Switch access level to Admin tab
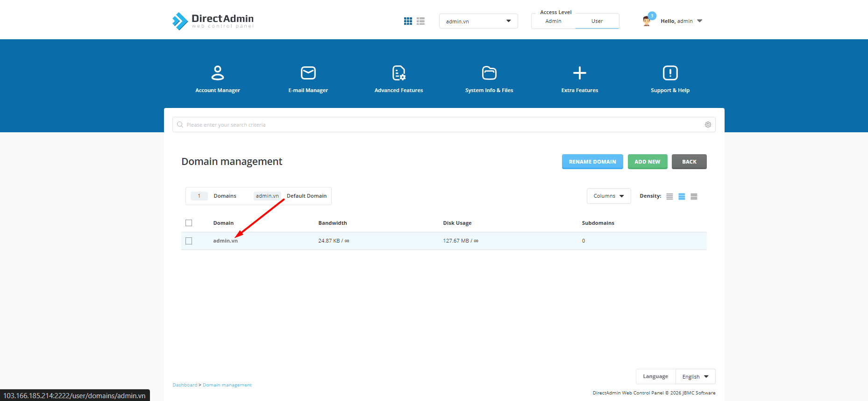This screenshot has width=868, height=401. 553,21
